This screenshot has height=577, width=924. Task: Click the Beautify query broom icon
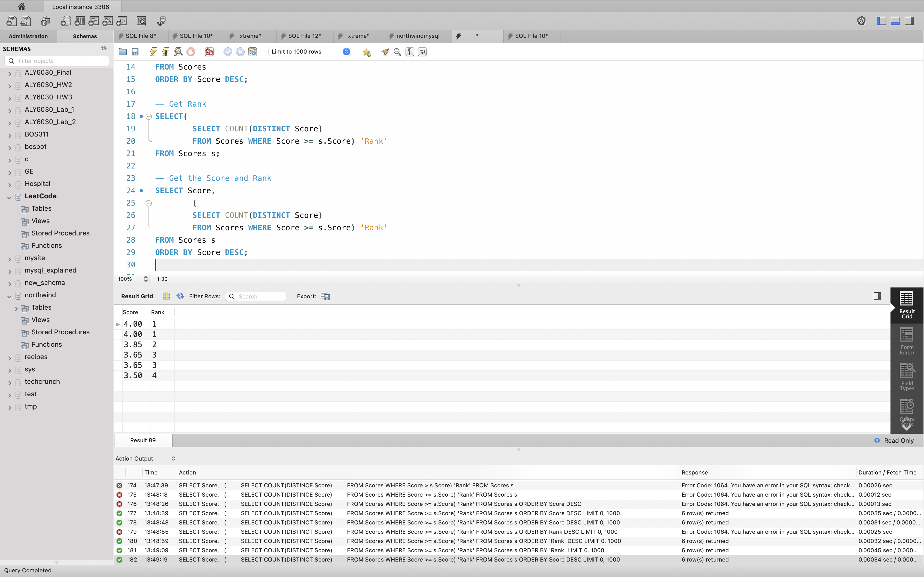[x=384, y=52]
